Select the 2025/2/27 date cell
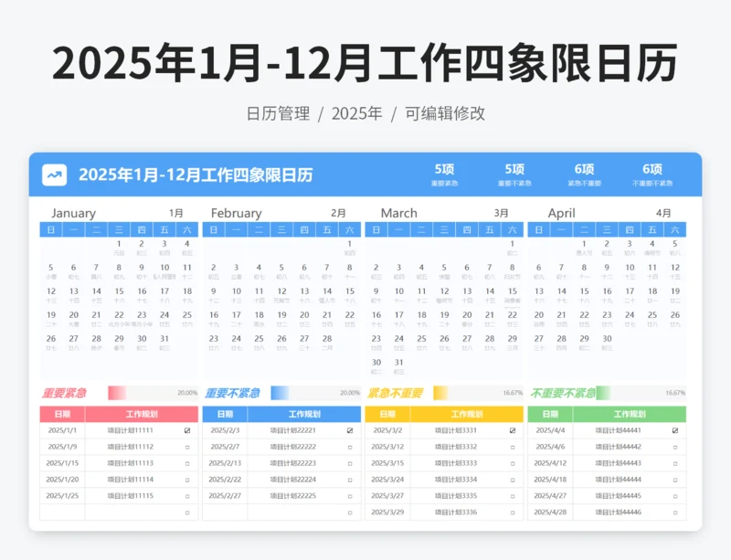Screen dimensions: 731x560 (x=225, y=496)
